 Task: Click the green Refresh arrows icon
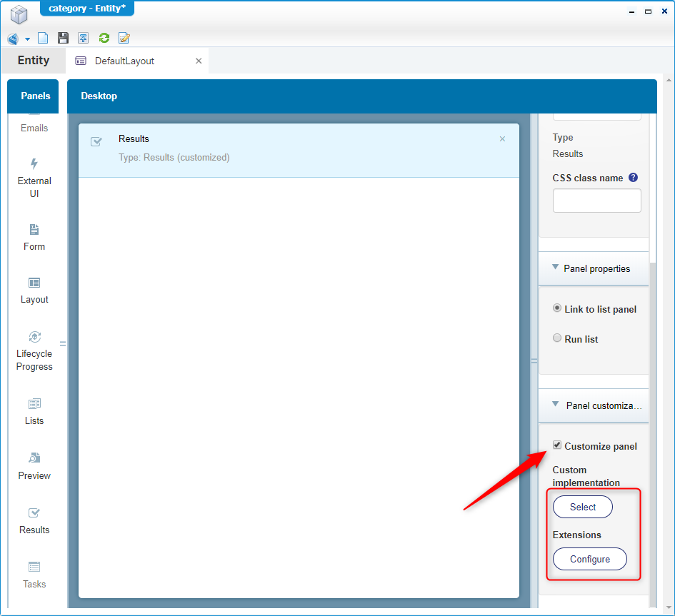[104, 38]
